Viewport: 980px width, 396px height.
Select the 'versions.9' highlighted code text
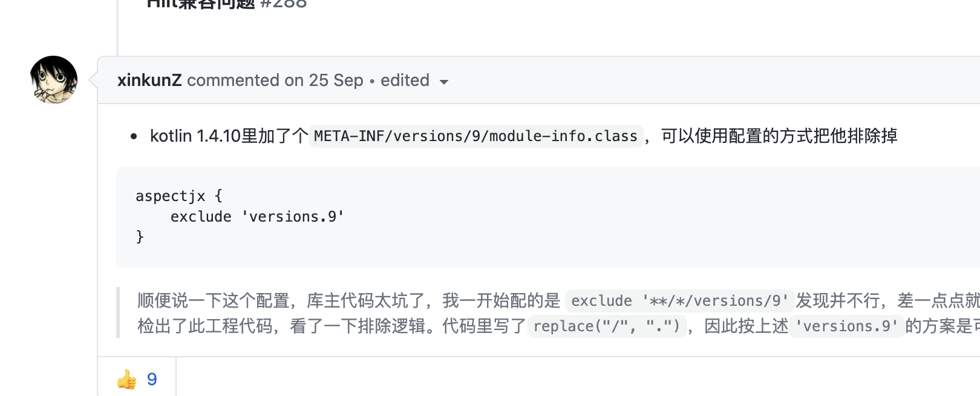tap(846, 326)
